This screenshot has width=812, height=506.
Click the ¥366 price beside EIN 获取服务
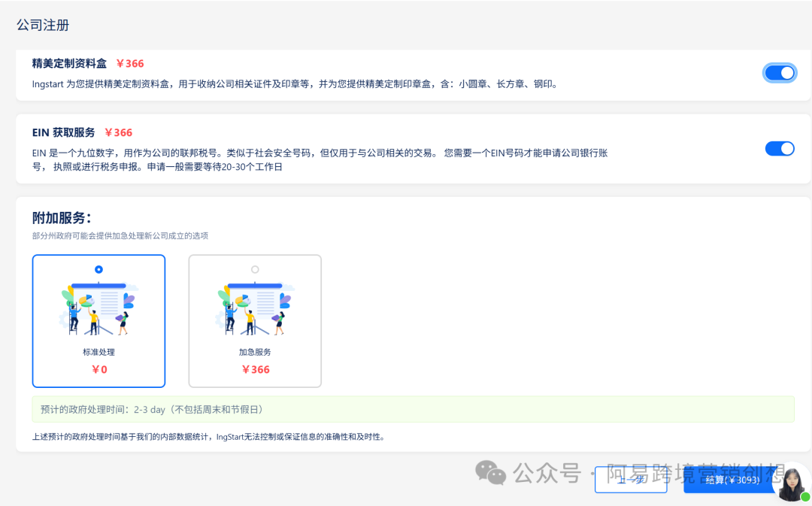click(119, 132)
